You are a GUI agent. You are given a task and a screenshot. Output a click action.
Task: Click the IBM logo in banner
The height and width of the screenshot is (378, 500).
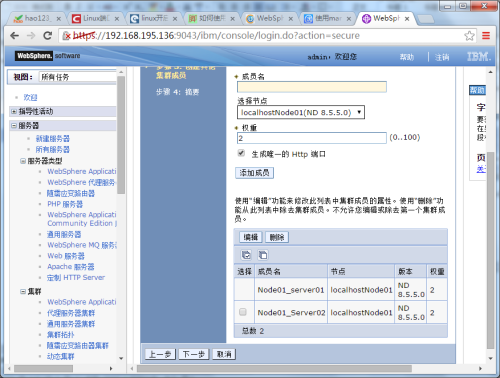(479, 57)
